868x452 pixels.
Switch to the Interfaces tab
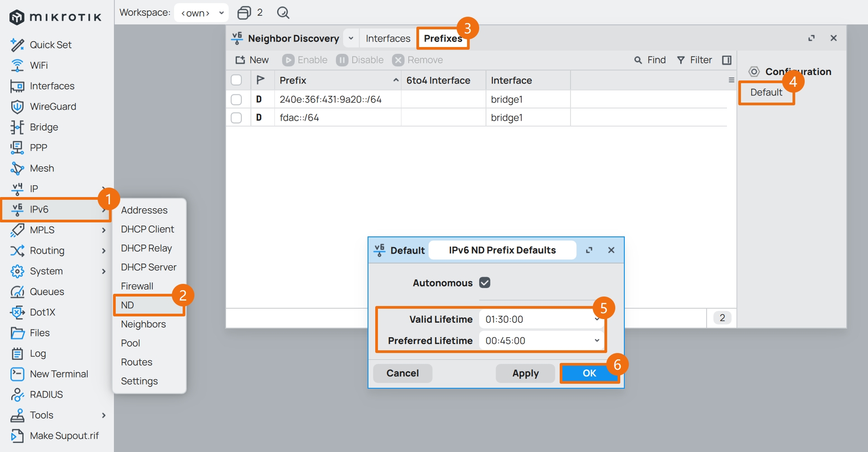(x=388, y=38)
